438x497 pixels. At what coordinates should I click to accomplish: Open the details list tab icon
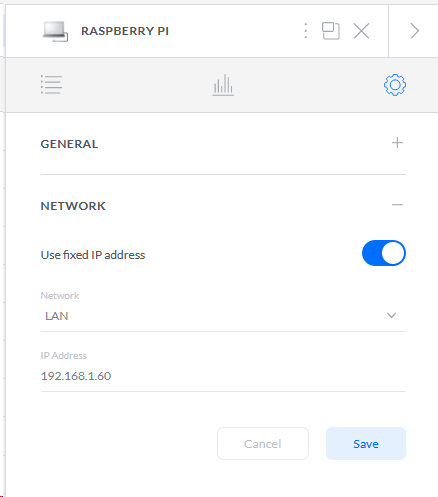51,85
